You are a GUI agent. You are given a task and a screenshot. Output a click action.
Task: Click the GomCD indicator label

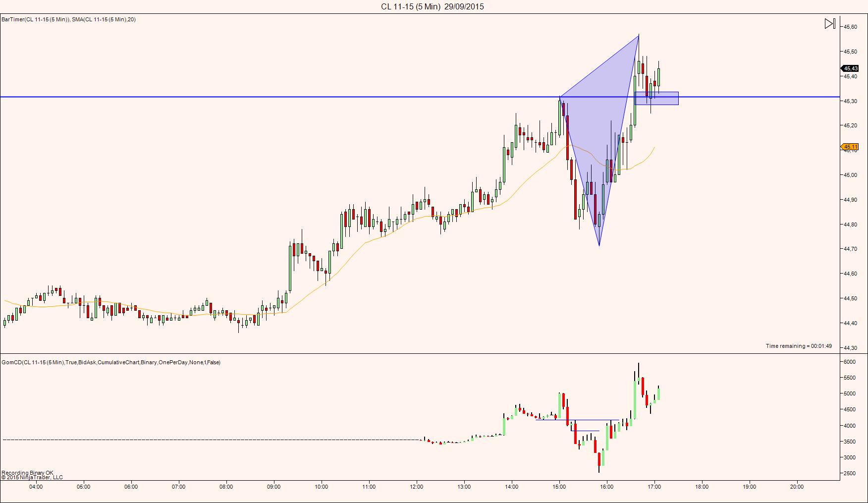(111, 362)
